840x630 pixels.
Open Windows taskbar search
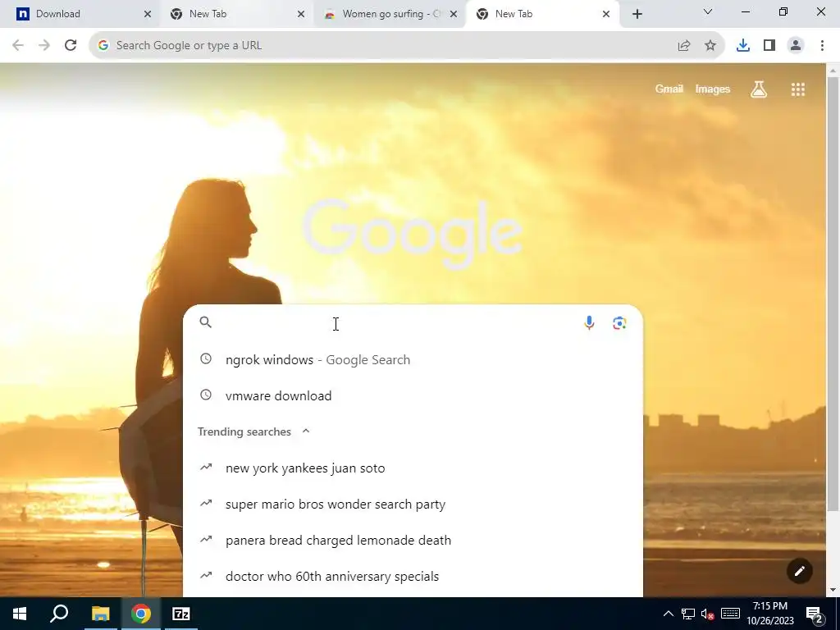[59, 614]
